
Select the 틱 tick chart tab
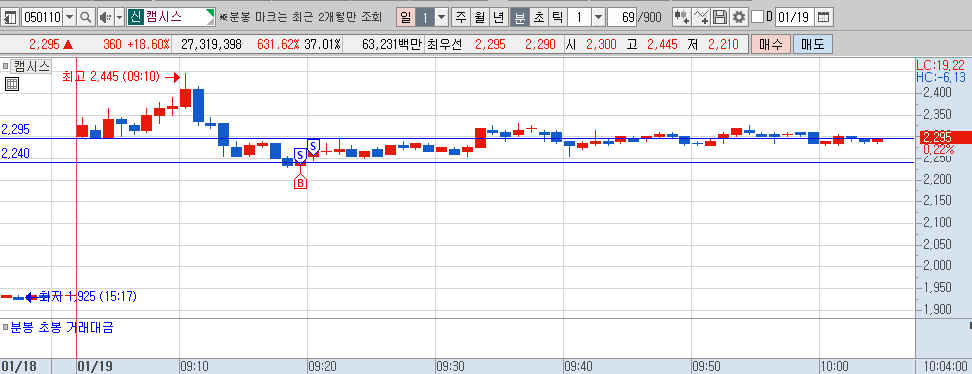557,17
